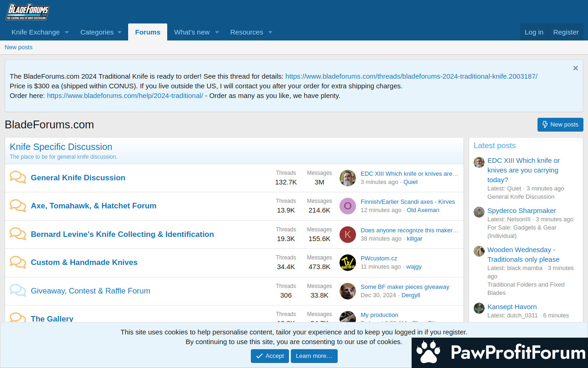Dismiss the traditional knife notice banner
Screen dimensions: 588x368
(x=575, y=68)
